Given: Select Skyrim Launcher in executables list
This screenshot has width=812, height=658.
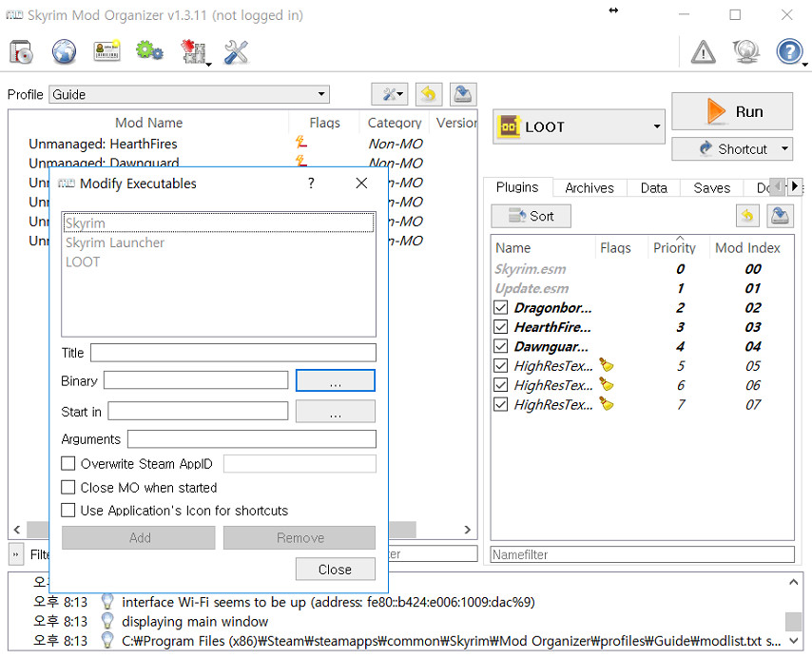Looking at the screenshot, I should point(218,242).
